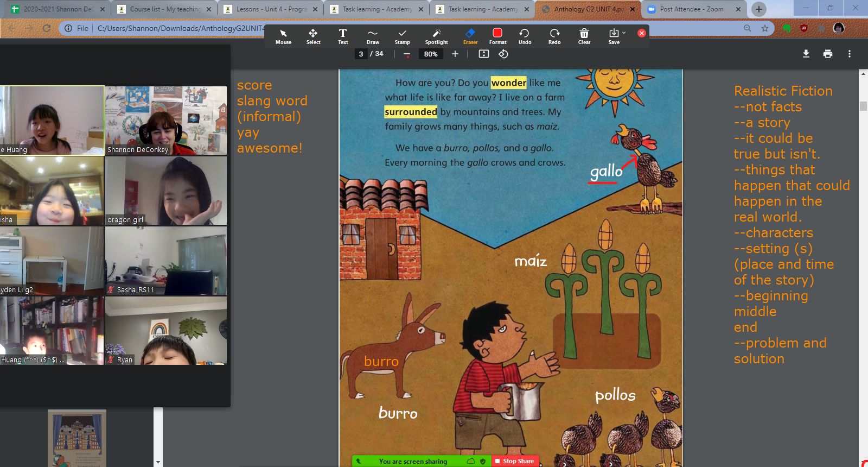The image size is (868, 467).
Task: Click the File site info chip
Action: tap(76, 28)
